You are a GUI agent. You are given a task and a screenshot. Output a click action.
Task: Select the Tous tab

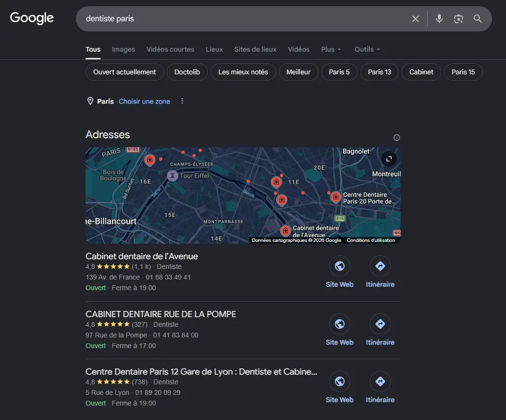point(93,49)
